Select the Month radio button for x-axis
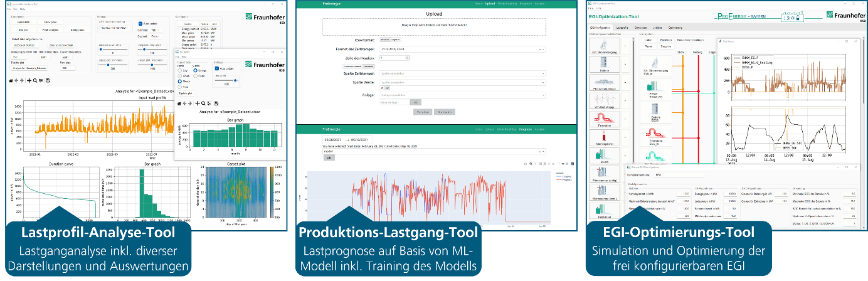 pyautogui.click(x=181, y=82)
